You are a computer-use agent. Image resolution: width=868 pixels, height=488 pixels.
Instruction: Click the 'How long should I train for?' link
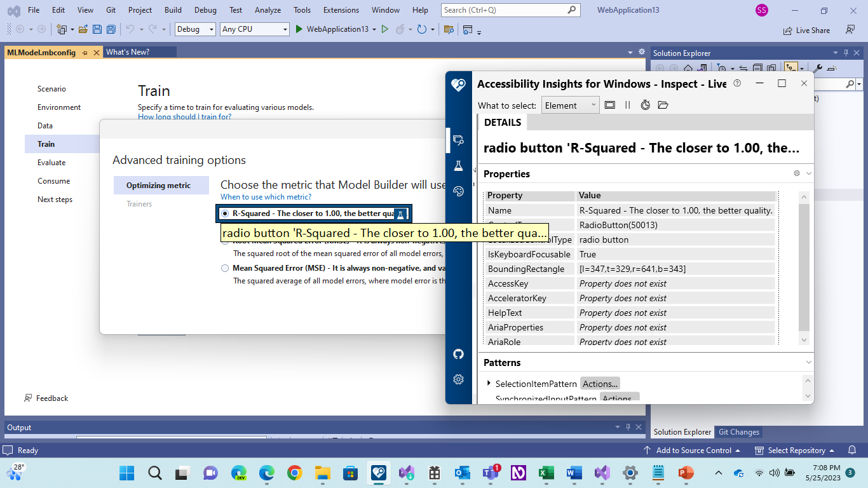pyautogui.click(x=184, y=117)
